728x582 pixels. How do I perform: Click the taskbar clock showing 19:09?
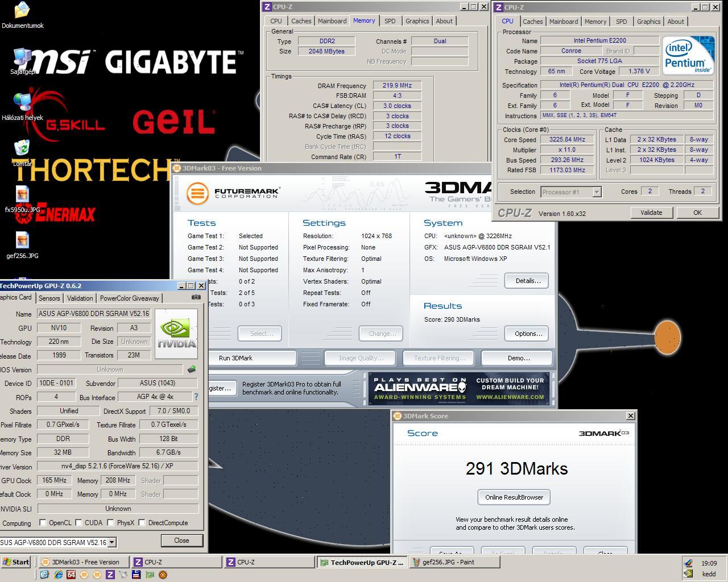click(709, 563)
